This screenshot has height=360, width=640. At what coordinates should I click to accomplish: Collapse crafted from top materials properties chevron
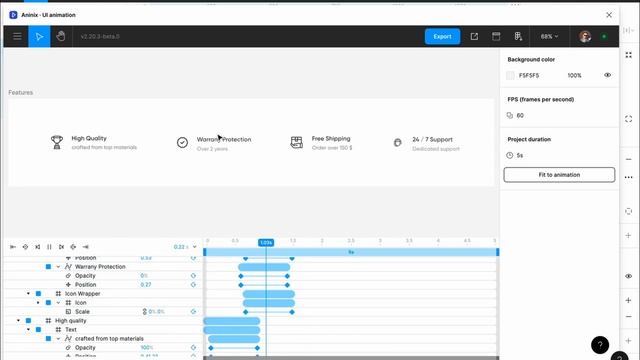tap(58, 339)
